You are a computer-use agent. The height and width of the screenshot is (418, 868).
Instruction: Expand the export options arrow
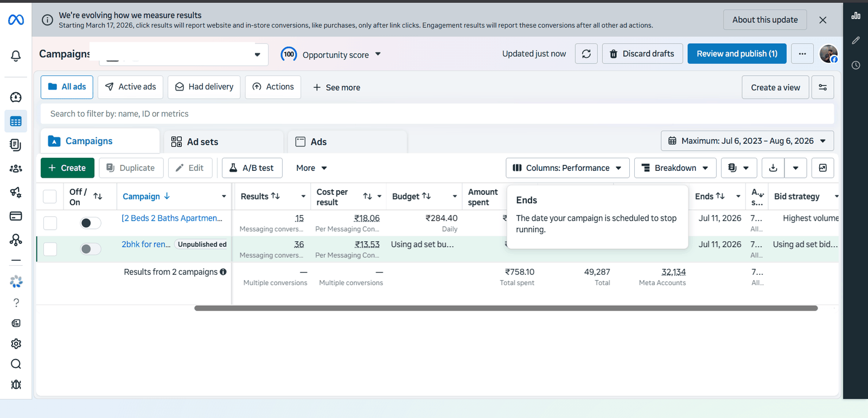pos(795,168)
